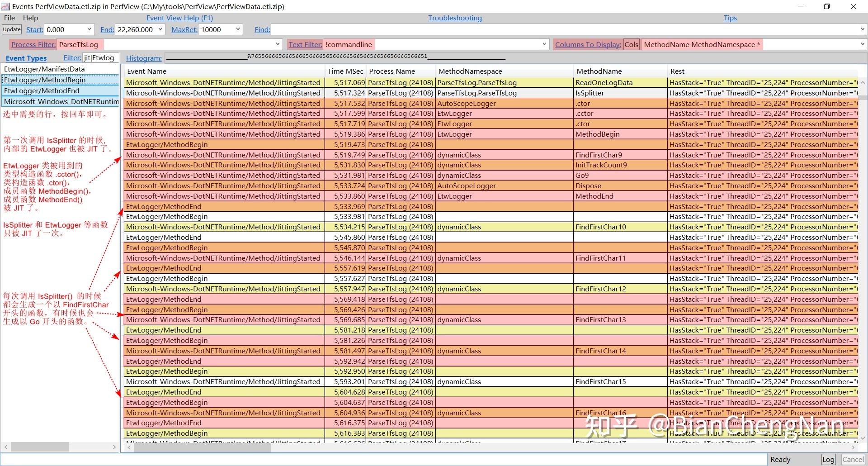
Task: Expand the Columns To Display dropdown
Action: [862, 44]
